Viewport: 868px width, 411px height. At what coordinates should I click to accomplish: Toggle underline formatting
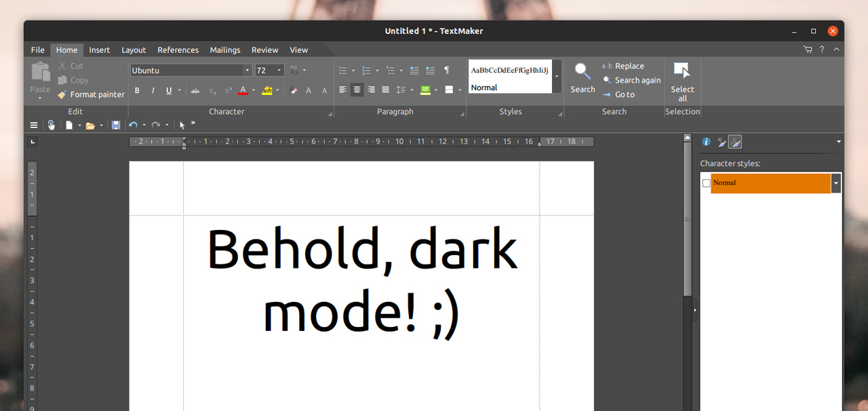click(169, 90)
